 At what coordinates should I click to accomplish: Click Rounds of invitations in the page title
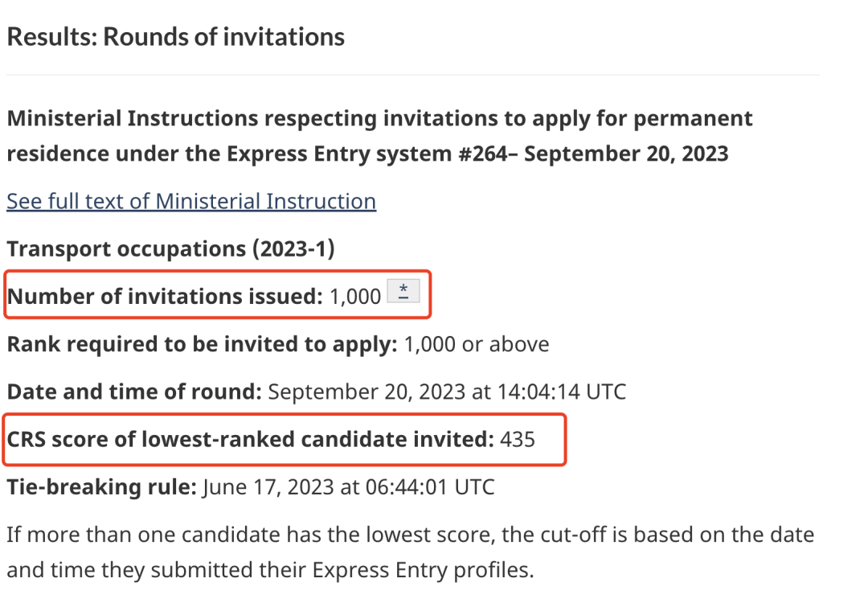point(224,37)
